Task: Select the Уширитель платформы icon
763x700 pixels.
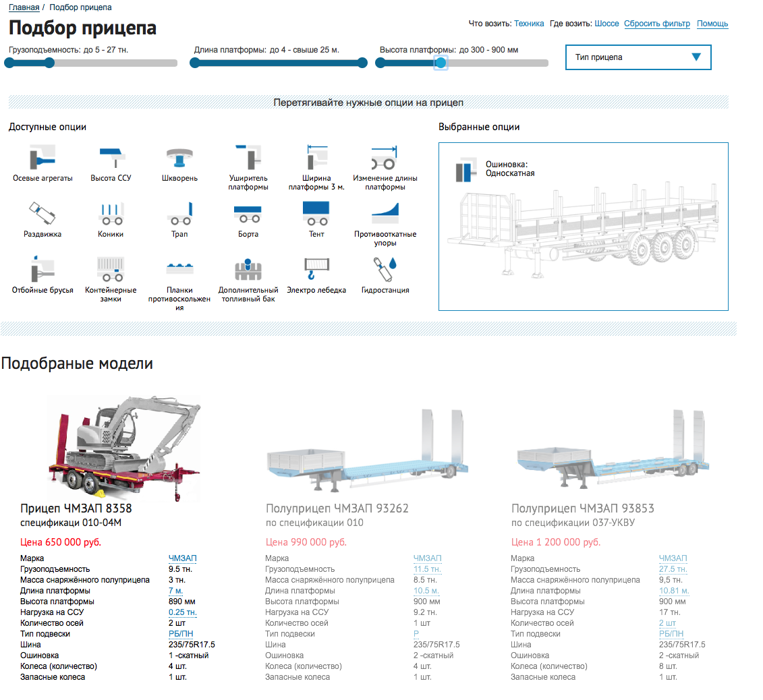Action: [248, 156]
